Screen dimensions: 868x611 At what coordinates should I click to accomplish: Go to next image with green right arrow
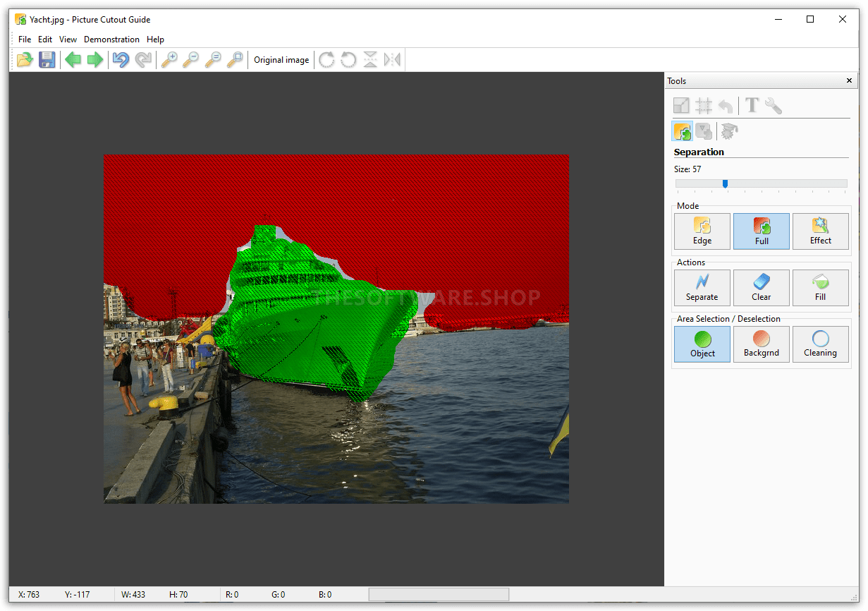click(94, 60)
